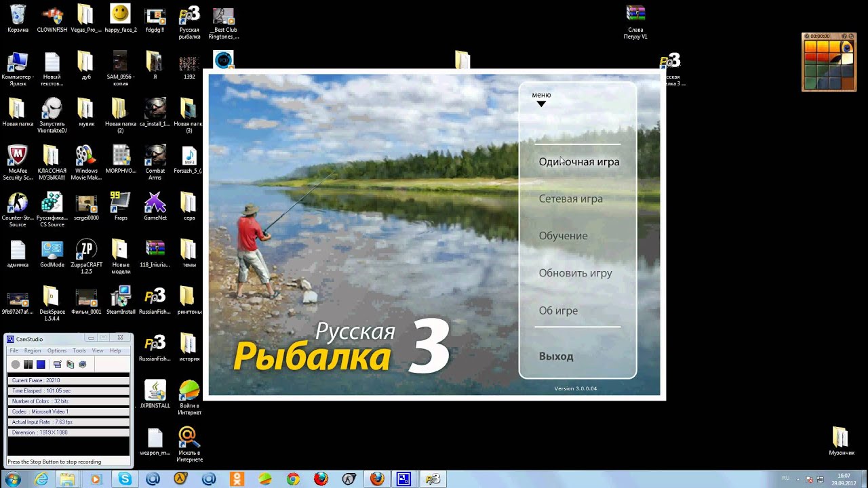This screenshot has width=868, height=488.
Task: Click the Dimension 1919x1080 line
Action: (68, 432)
